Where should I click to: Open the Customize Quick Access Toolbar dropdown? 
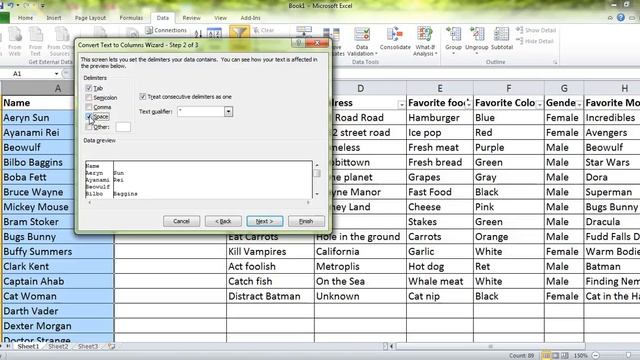42,6
